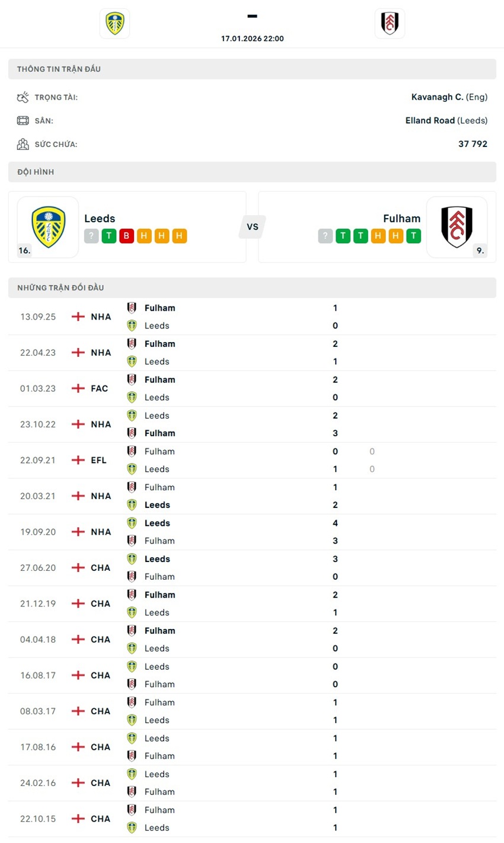Image resolution: width=504 pixels, height=843 pixels.
Task: Click the Fulham crest in the 13.09.25 row
Action: 132,308
